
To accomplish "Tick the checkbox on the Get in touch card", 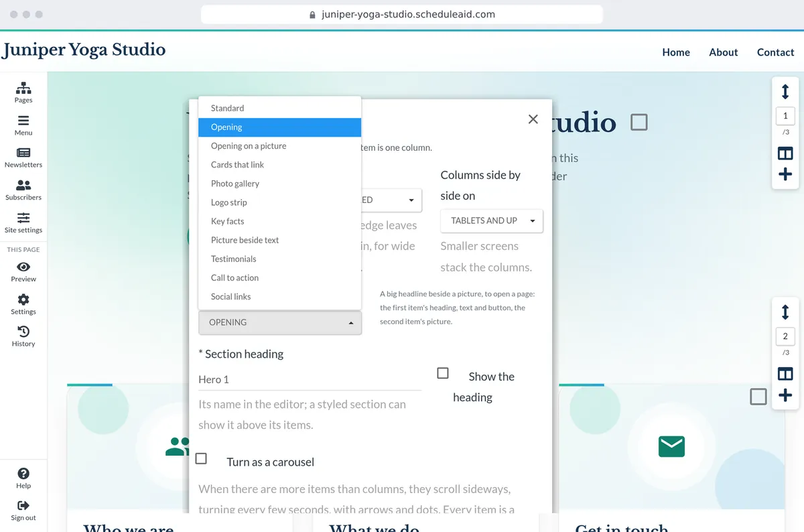I will click(x=758, y=397).
